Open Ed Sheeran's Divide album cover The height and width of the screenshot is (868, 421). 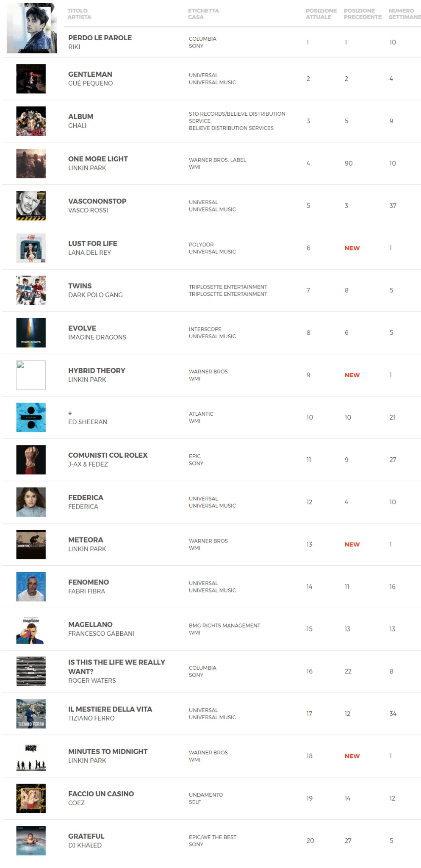31,417
